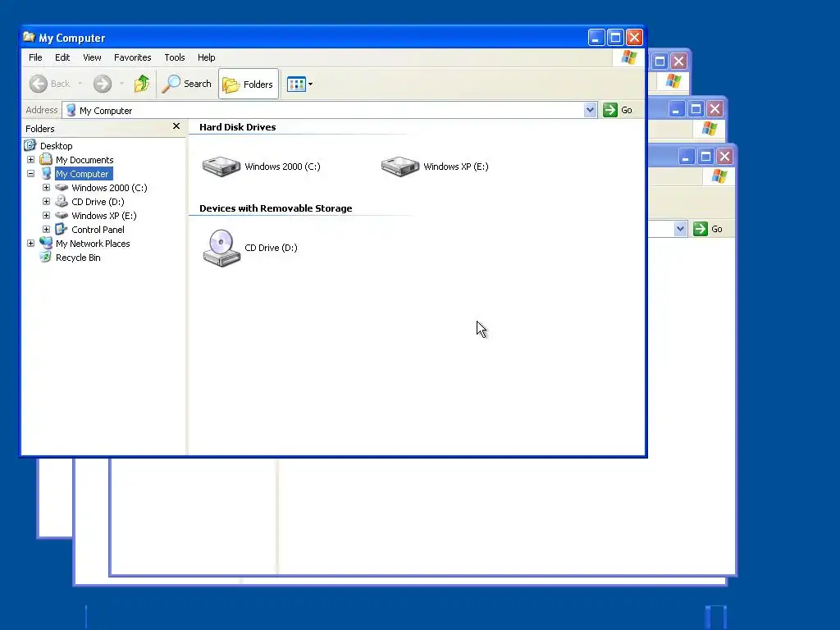Open the View menu
This screenshot has width=840, height=630.
(x=92, y=57)
